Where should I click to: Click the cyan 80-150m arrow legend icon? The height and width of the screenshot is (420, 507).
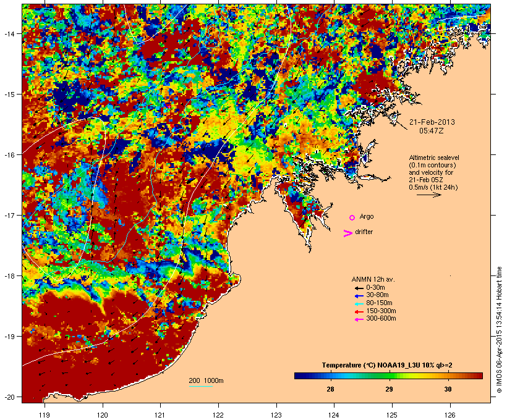[x=359, y=304]
